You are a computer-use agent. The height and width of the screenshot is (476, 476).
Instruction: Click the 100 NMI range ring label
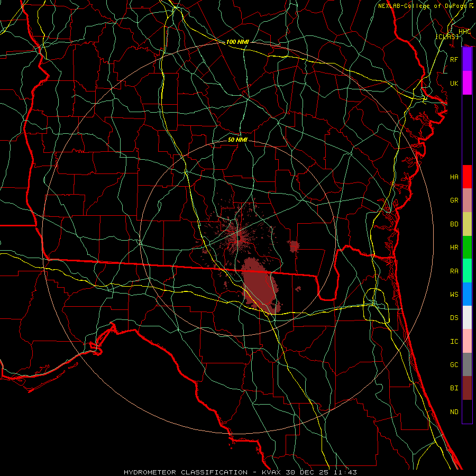pyautogui.click(x=237, y=42)
